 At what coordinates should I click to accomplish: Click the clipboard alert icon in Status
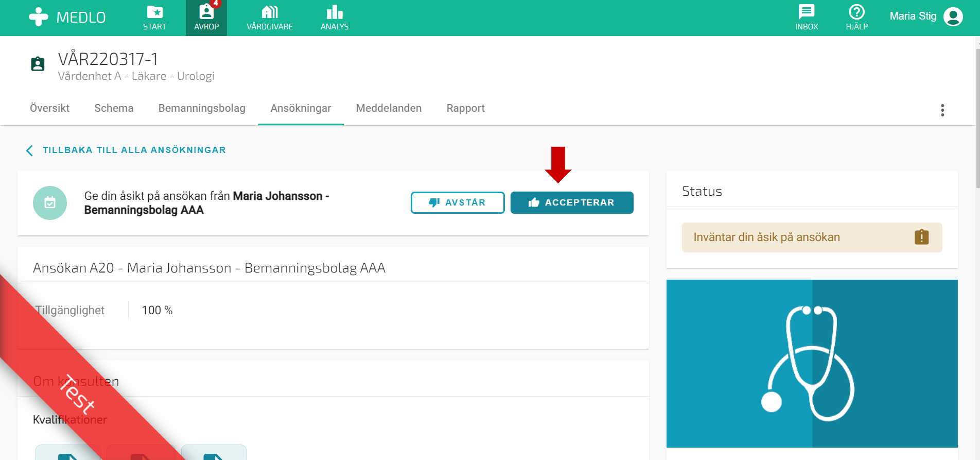922,237
